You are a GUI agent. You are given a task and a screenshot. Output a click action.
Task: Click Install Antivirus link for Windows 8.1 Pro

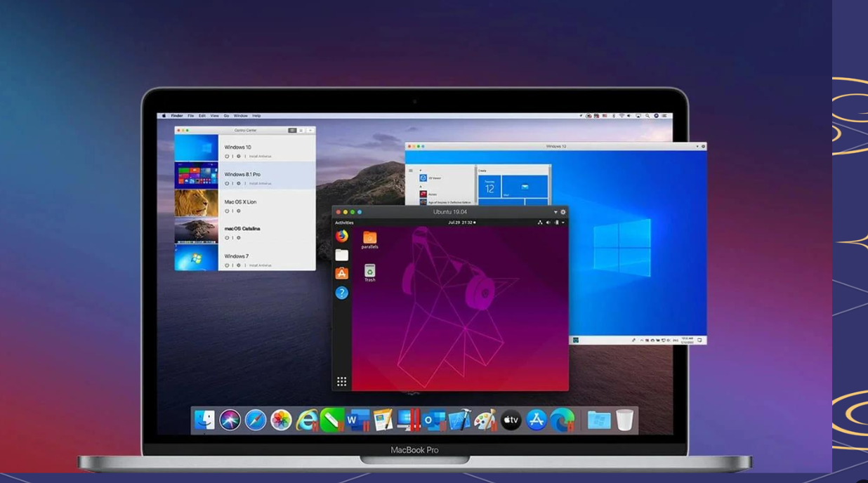coord(260,183)
